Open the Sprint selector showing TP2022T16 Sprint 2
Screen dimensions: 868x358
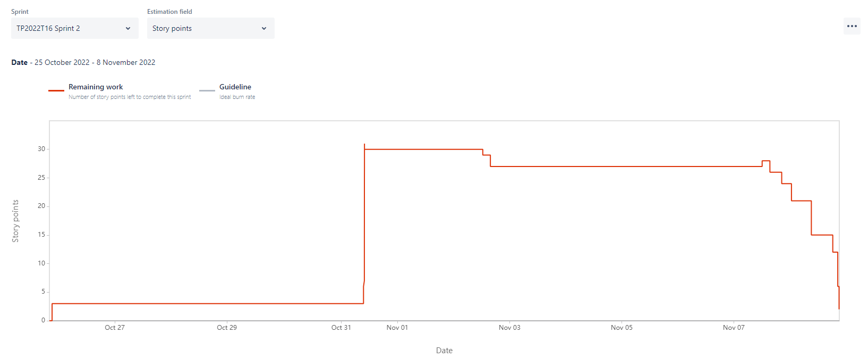click(74, 28)
